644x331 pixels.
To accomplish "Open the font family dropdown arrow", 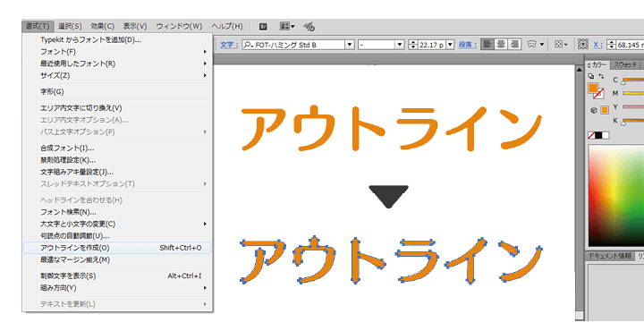I will [350, 45].
